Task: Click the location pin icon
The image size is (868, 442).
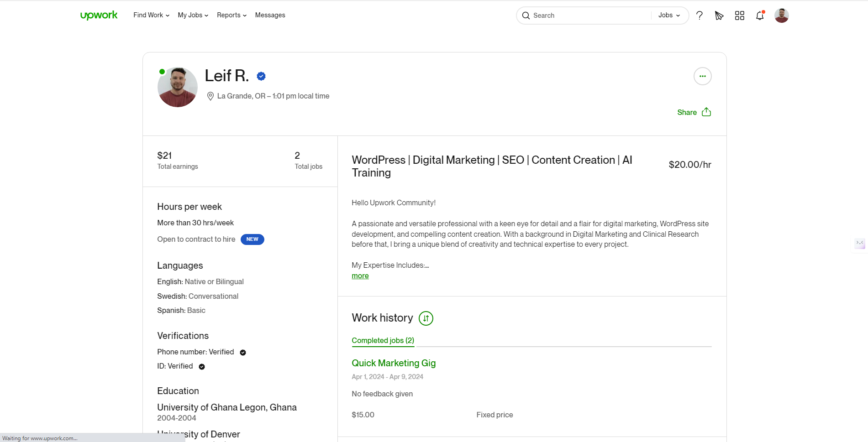Action: (x=210, y=96)
